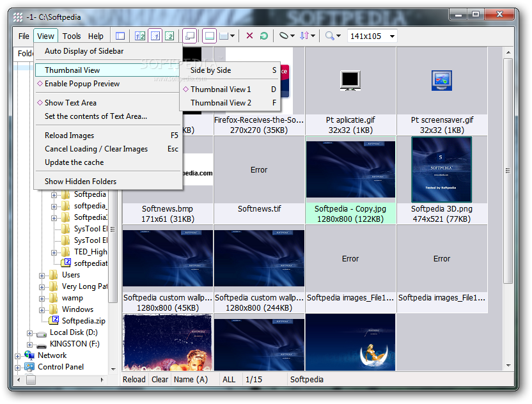This screenshot has width=532, height=404.
Task: Select Thumbnail View 1 in submenu
Action: coord(230,89)
